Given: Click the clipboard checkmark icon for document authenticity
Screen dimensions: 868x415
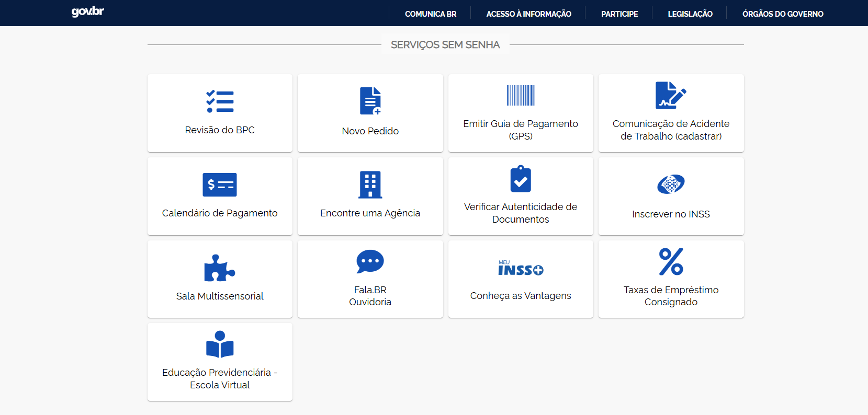Looking at the screenshot, I should coord(521,179).
